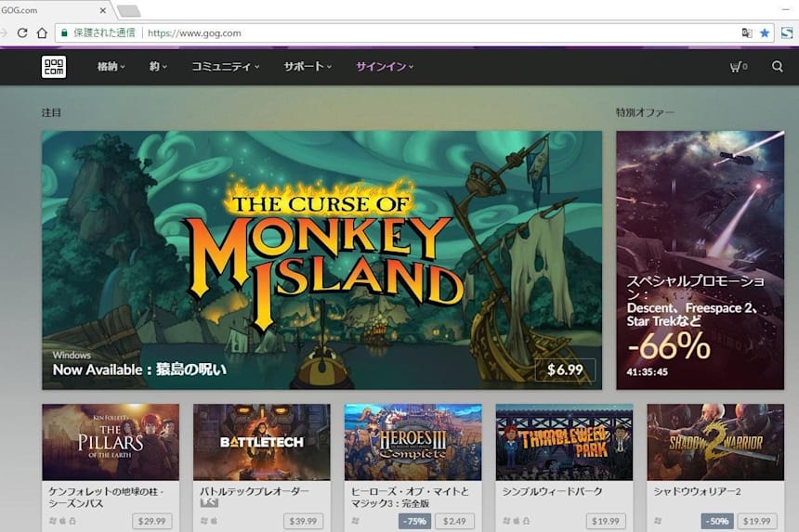
Task: Click the $19.99 Thimbleweed Park price button
Action: pos(606,521)
